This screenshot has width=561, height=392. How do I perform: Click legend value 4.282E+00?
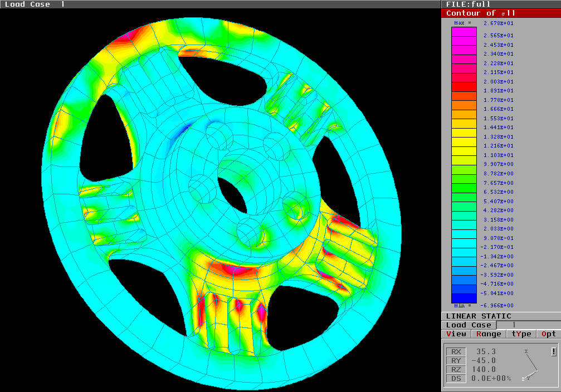pos(499,210)
